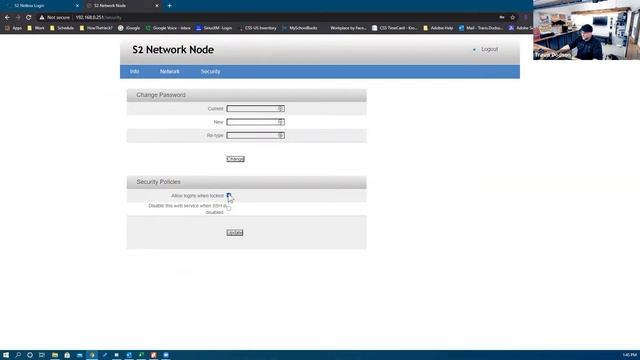Open a new browser tab with plus
Viewport: 640px width, 360px height.
169,6
